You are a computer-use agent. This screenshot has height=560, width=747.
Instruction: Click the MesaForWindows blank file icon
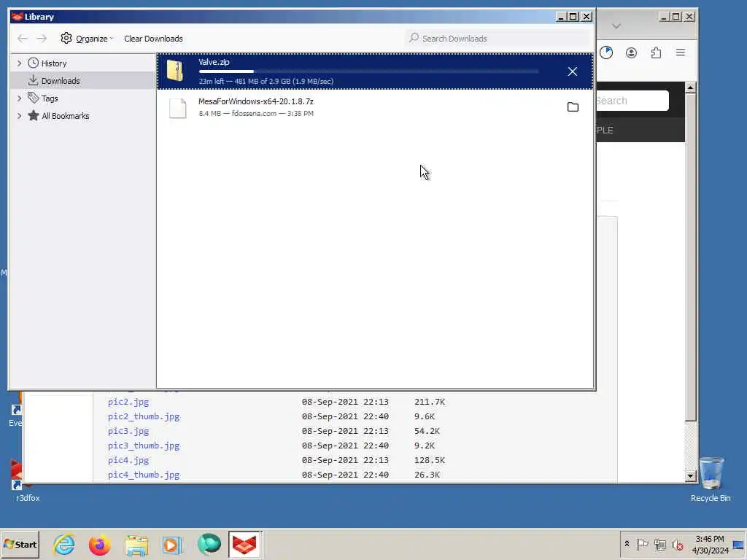coord(178,108)
